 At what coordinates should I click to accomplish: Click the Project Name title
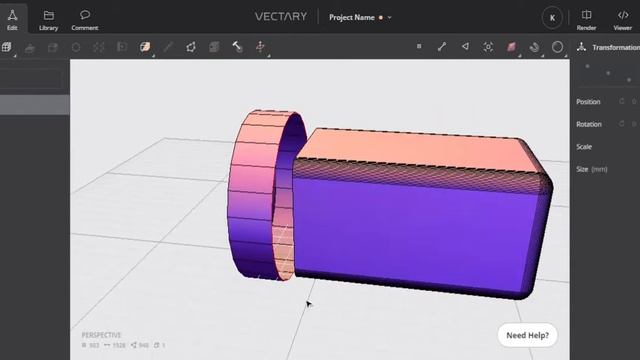click(x=351, y=18)
